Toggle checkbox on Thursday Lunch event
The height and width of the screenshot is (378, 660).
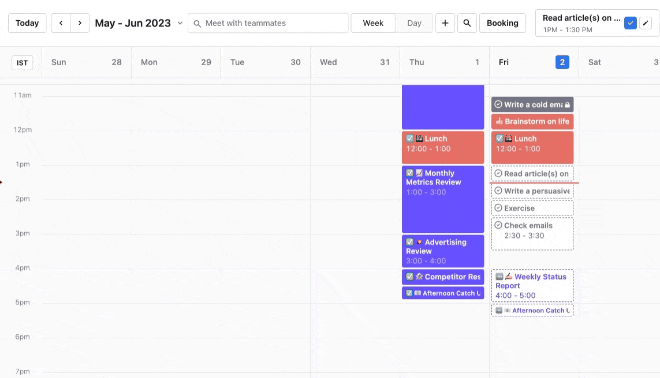pos(410,138)
